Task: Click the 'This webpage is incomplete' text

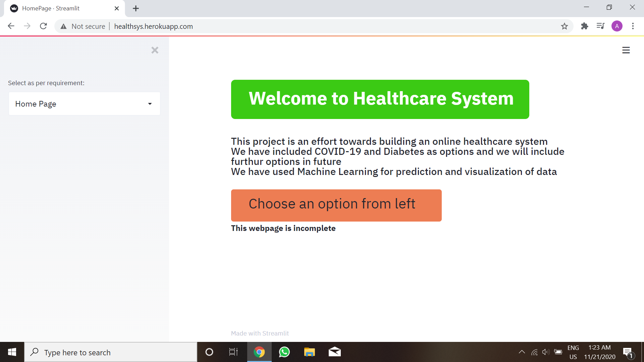Action: [283, 228]
